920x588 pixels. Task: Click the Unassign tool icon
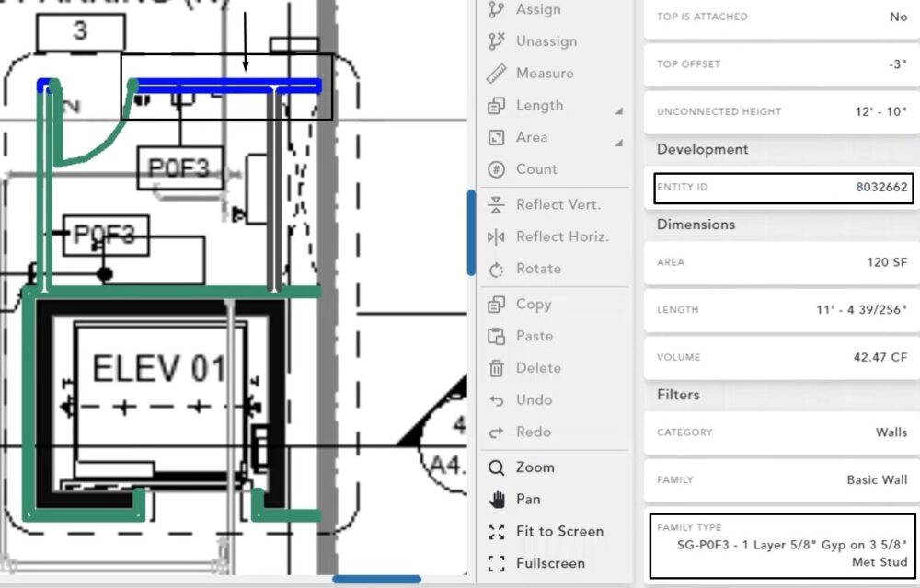(x=497, y=41)
